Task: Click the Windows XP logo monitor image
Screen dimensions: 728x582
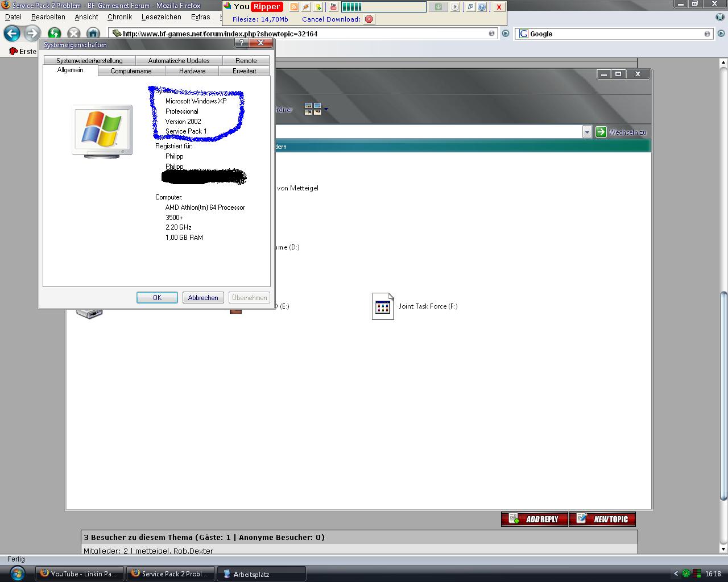Action: coord(102,131)
